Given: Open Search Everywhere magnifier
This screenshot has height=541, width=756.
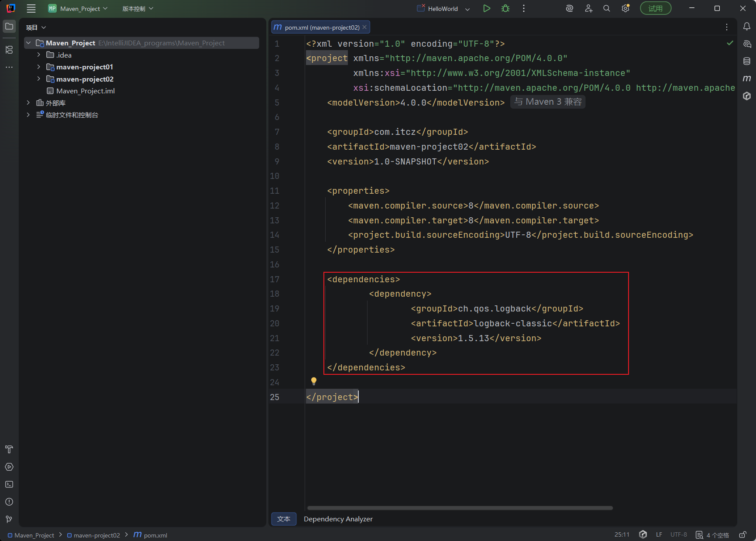Looking at the screenshot, I should (607, 8).
